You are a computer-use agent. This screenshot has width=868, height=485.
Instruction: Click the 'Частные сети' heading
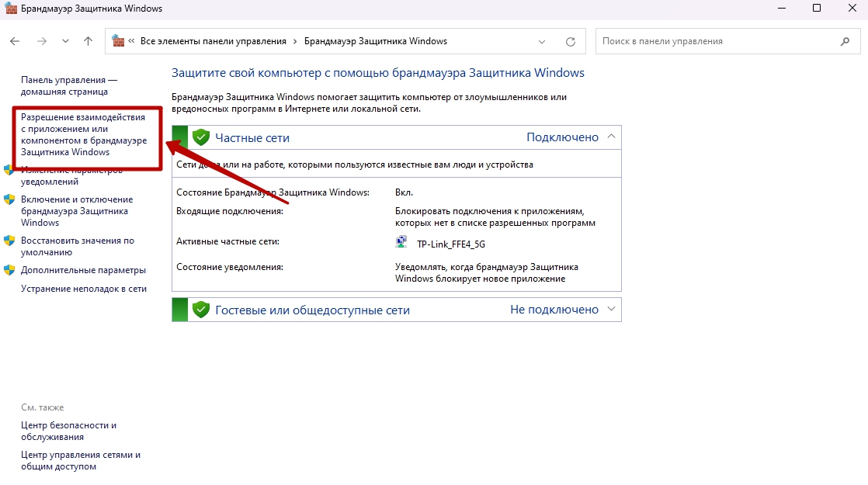point(252,137)
